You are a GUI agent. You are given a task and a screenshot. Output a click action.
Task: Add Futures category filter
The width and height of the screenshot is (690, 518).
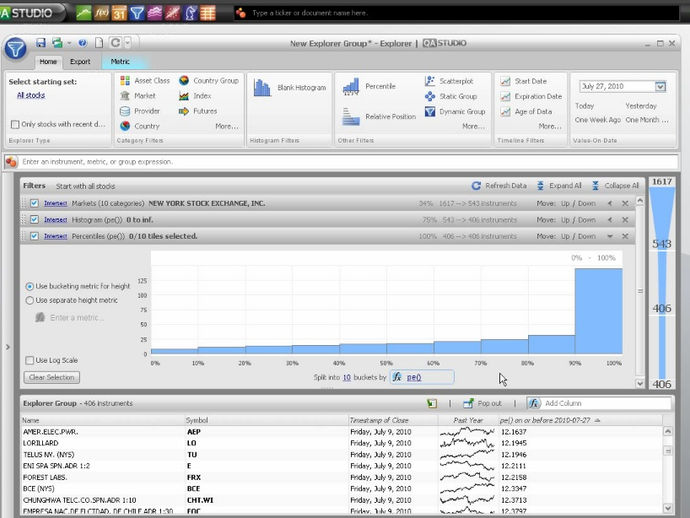click(x=198, y=111)
